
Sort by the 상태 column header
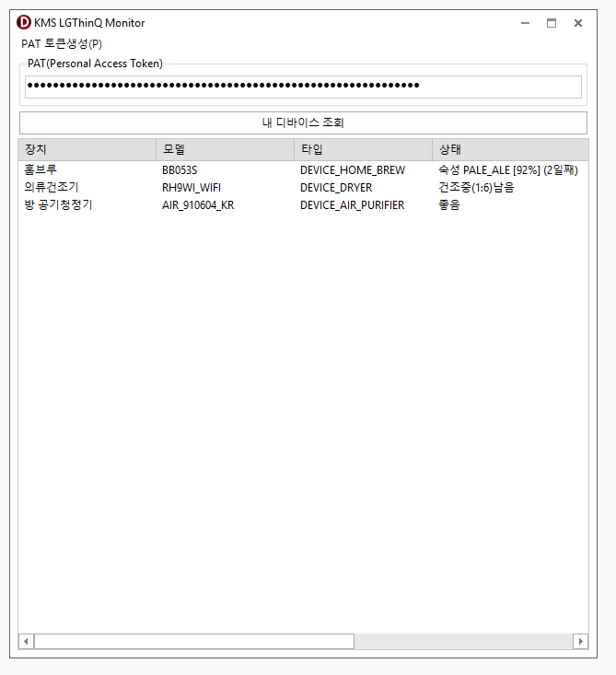click(510, 149)
